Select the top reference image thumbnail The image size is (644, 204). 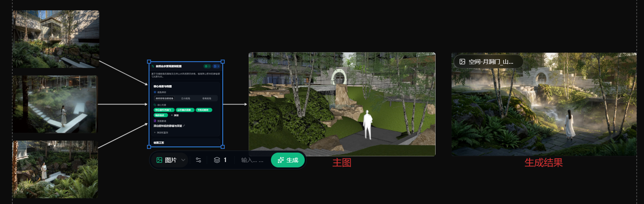tap(56, 39)
